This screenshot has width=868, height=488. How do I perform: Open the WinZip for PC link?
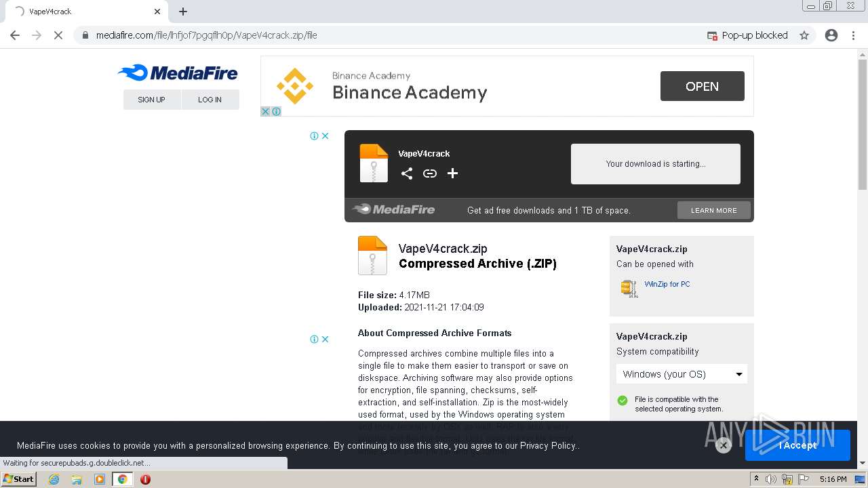(667, 284)
